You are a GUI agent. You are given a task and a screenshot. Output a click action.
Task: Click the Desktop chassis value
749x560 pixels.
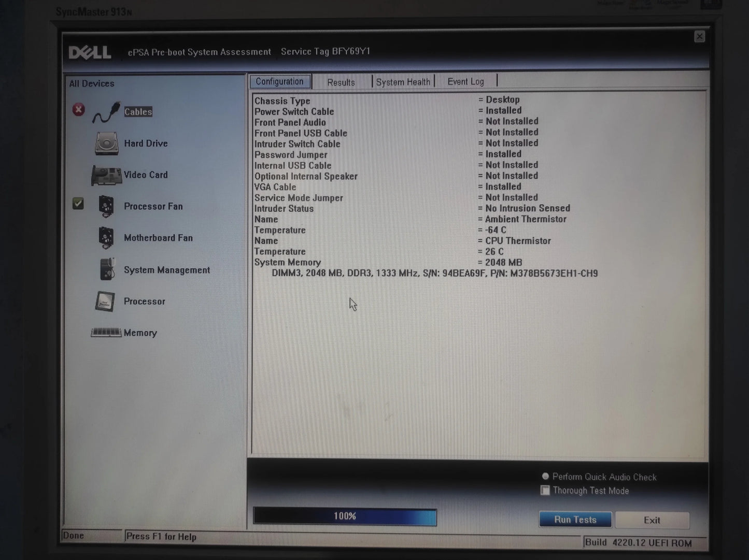503,99
